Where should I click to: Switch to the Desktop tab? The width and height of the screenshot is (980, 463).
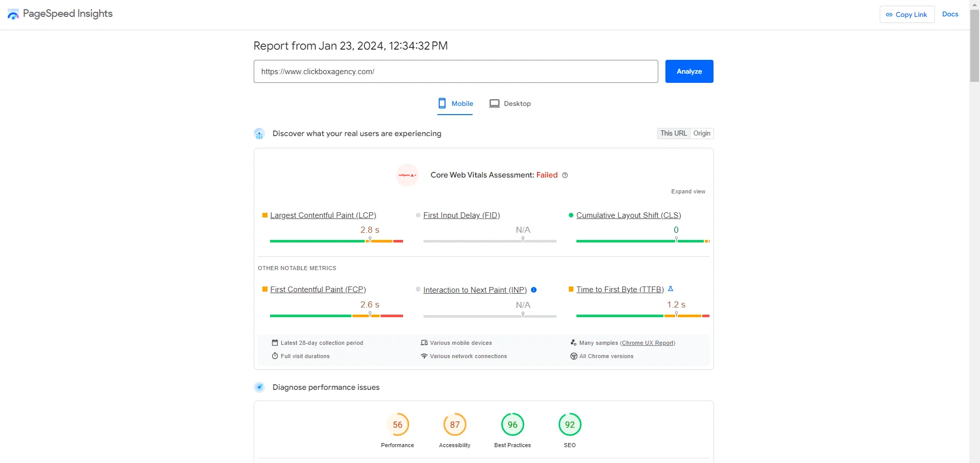point(510,103)
